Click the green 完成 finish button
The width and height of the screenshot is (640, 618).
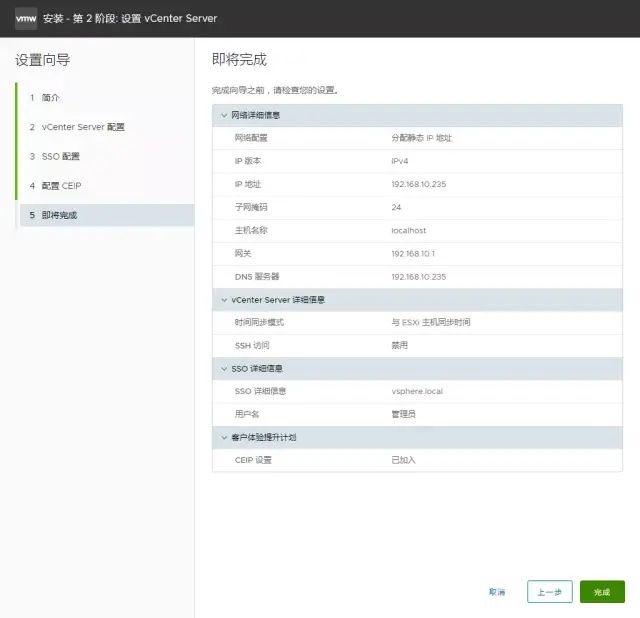point(602,592)
